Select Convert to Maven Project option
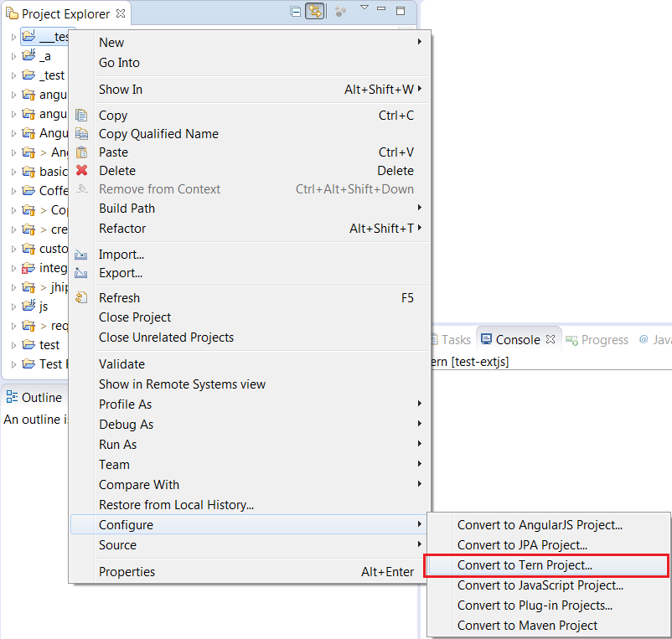This screenshot has width=672, height=639. (x=526, y=625)
